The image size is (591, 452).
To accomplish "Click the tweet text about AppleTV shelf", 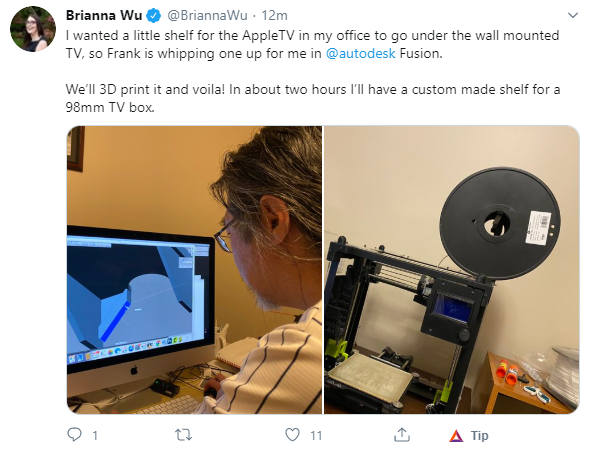I will click(x=313, y=71).
